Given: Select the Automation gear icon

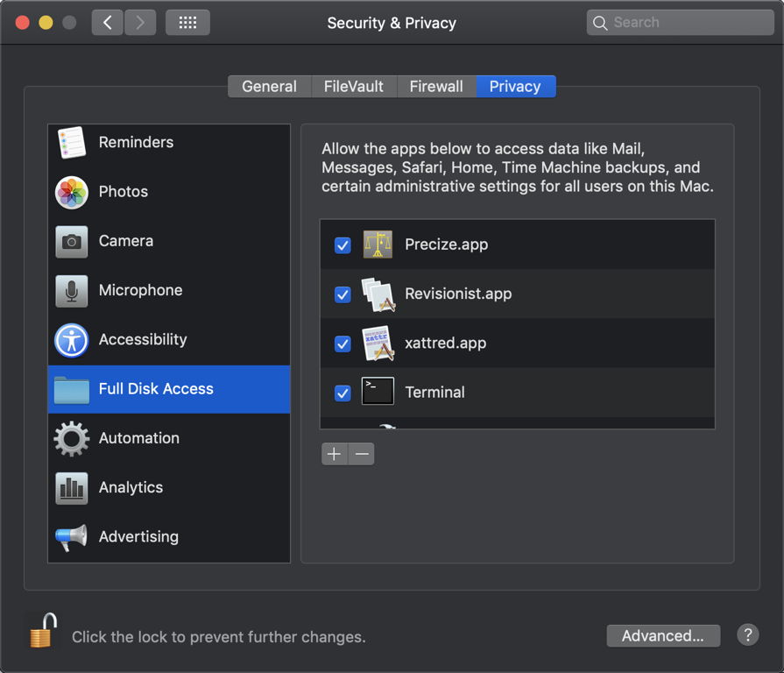Looking at the screenshot, I should click(72, 438).
